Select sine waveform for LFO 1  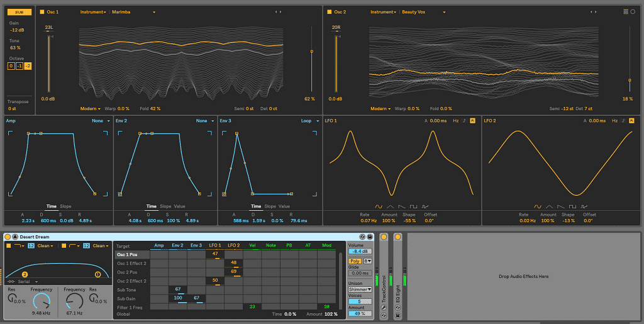[x=379, y=206]
